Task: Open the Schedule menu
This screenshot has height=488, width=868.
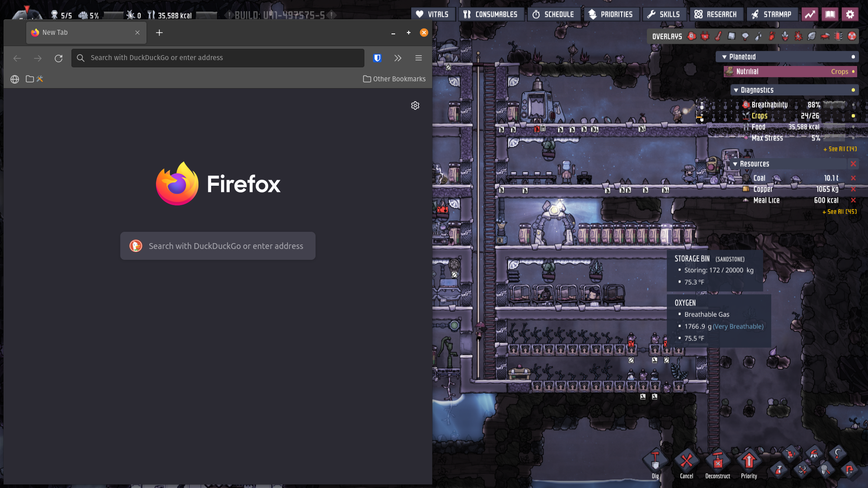Action: 553,14
